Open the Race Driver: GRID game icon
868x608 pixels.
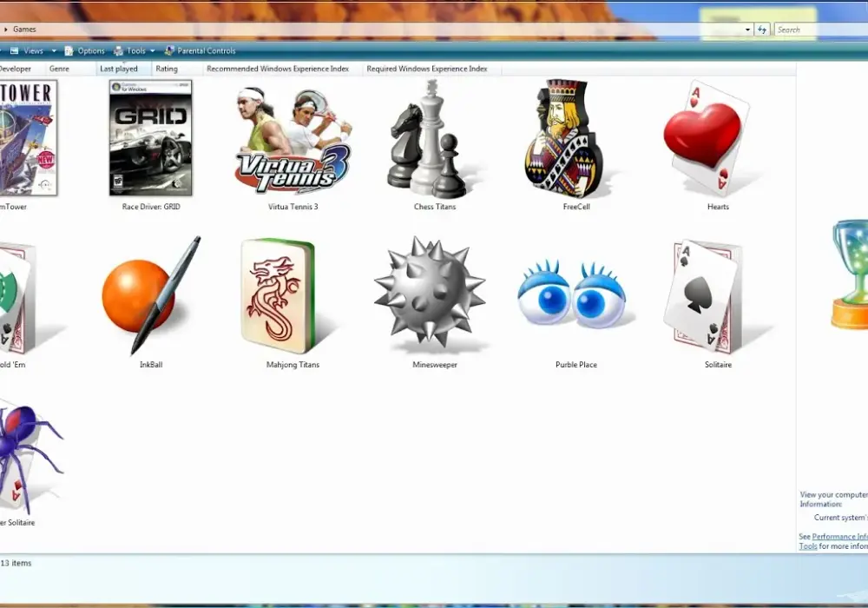150,138
